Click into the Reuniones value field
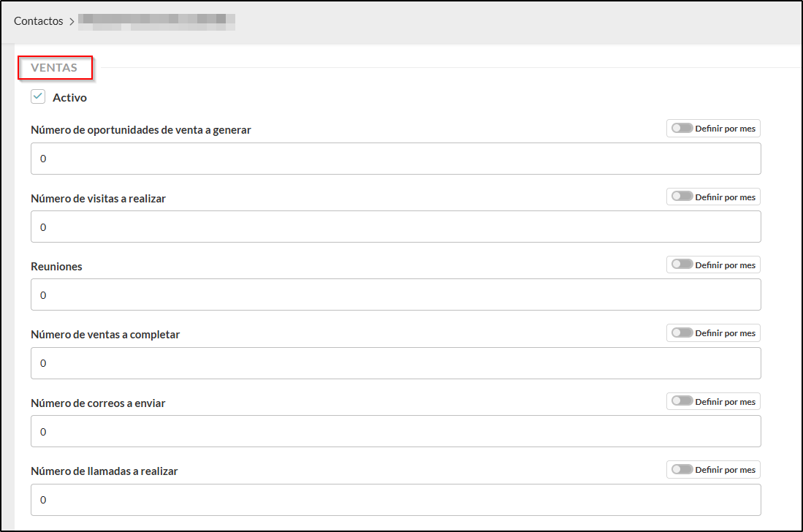The height and width of the screenshot is (532, 803). tap(395, 294)
